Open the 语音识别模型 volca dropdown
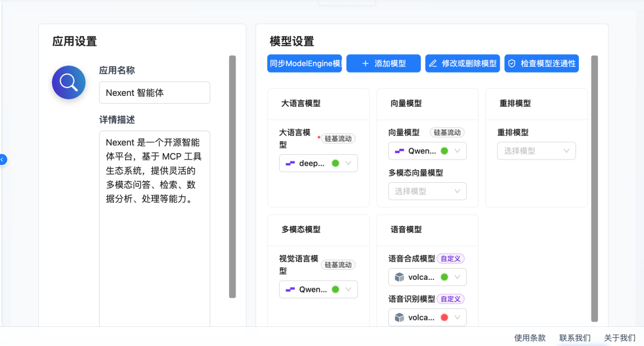644x346 pixels. pyautogui.click(x=427, y=317)
